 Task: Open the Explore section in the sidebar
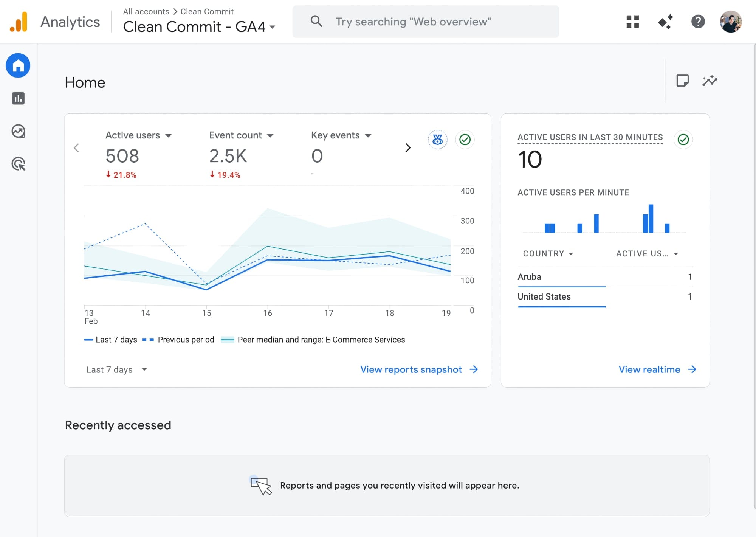[x=18, y=131]
